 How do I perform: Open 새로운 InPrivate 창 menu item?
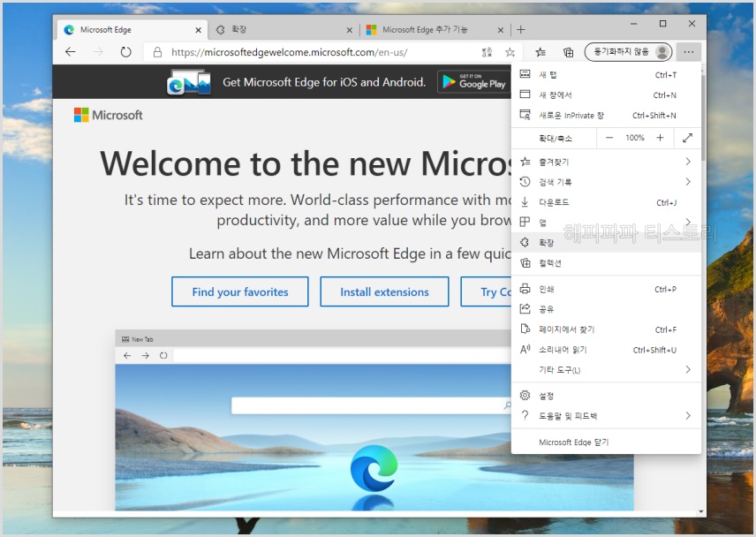(x=606, y=115)
